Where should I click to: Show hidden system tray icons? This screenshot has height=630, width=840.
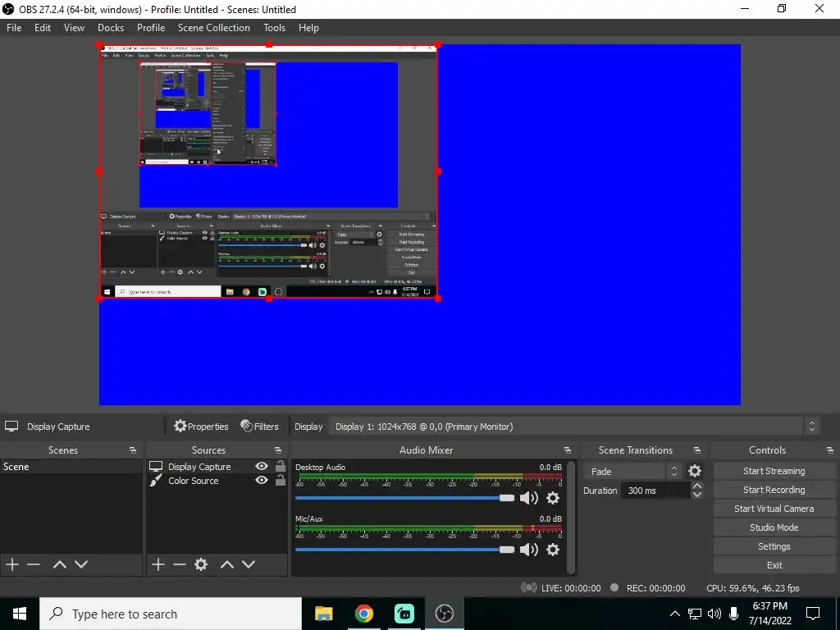675,614
